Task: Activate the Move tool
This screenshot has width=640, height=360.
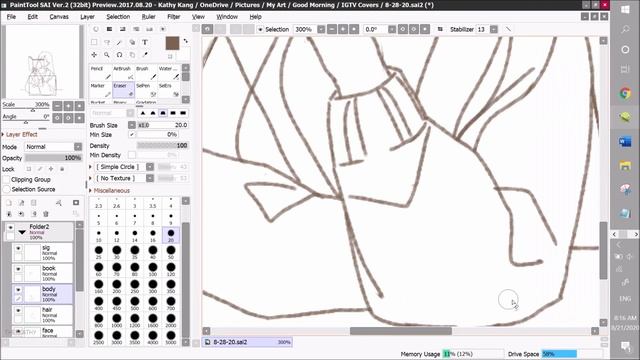Action: coord(94,55)
